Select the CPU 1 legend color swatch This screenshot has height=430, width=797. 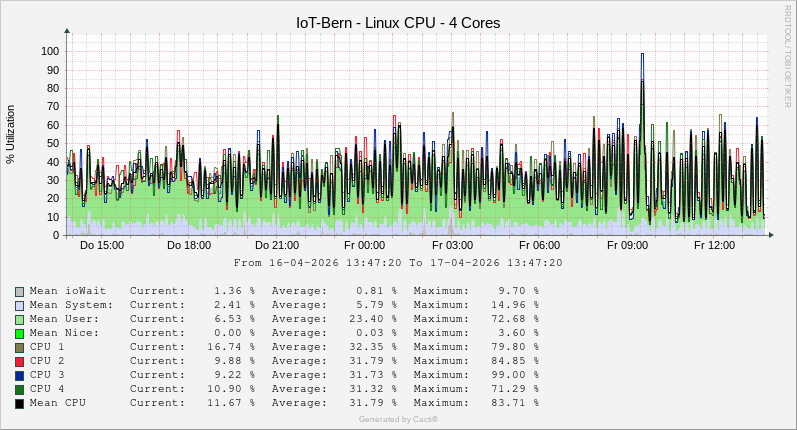[x=20, y=347]
